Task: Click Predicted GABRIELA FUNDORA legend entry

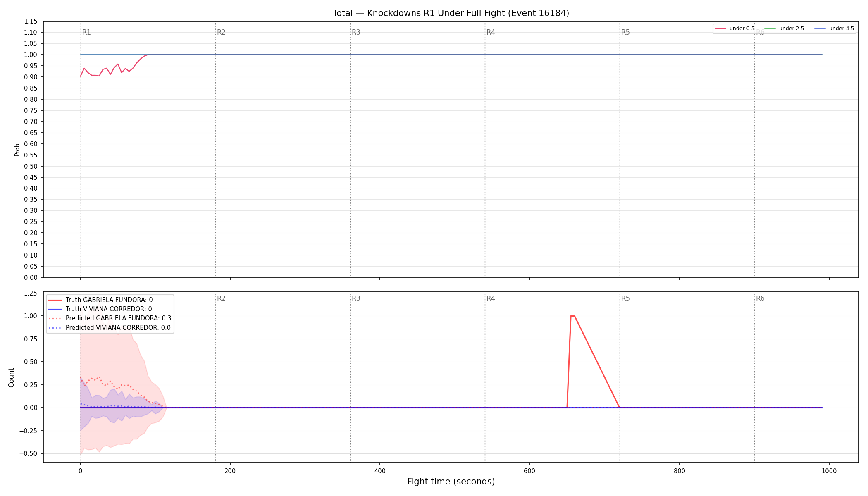Action: (x=110, y=318)
